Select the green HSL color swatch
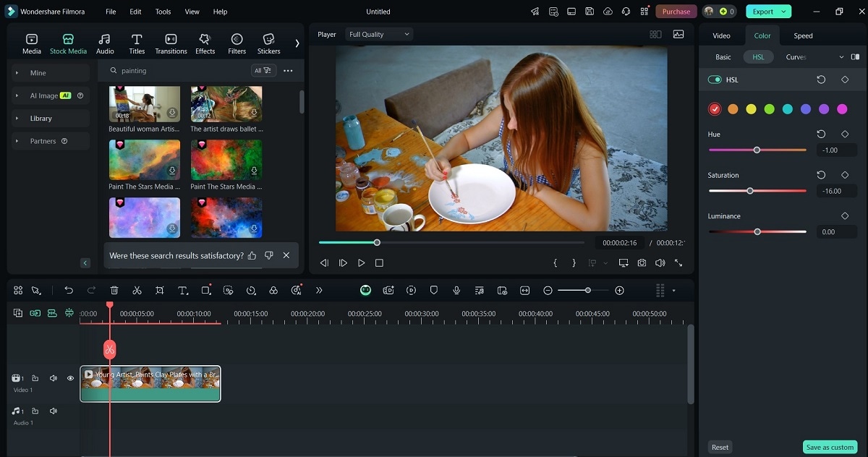This screenshot has width=868, height=457. click(x=769, y=109)
